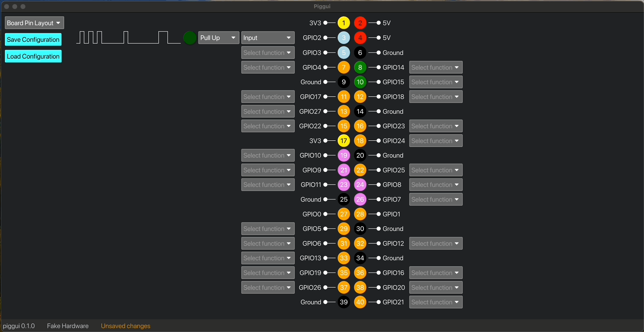This screenshot has width=644, height=332.
Task: Click pin 1 yellow 3V3 circle
Action: (344, 23)
